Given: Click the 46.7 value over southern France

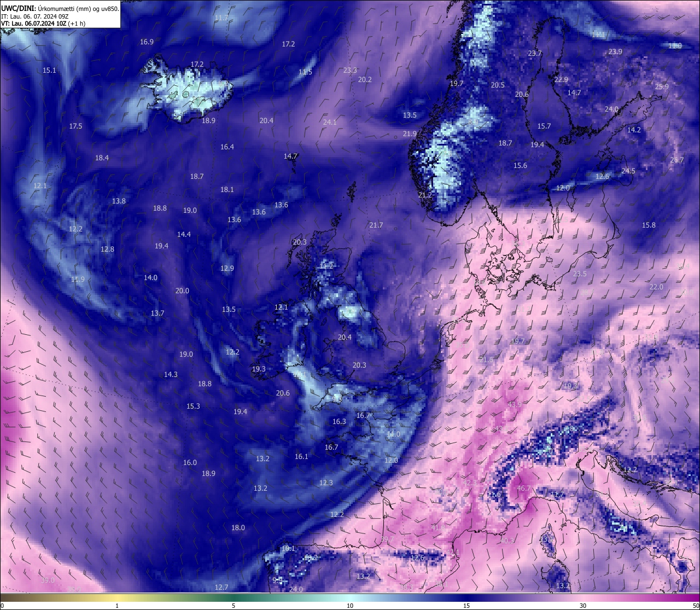Looking at the screenshot, I should tap(523, 488).
